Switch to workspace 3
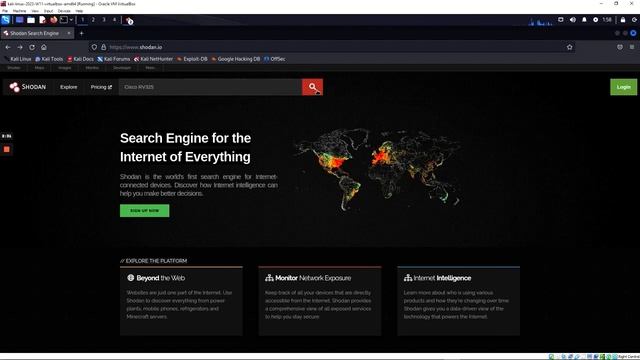This screenshot has width=640, height=360. tap(104, 20)
